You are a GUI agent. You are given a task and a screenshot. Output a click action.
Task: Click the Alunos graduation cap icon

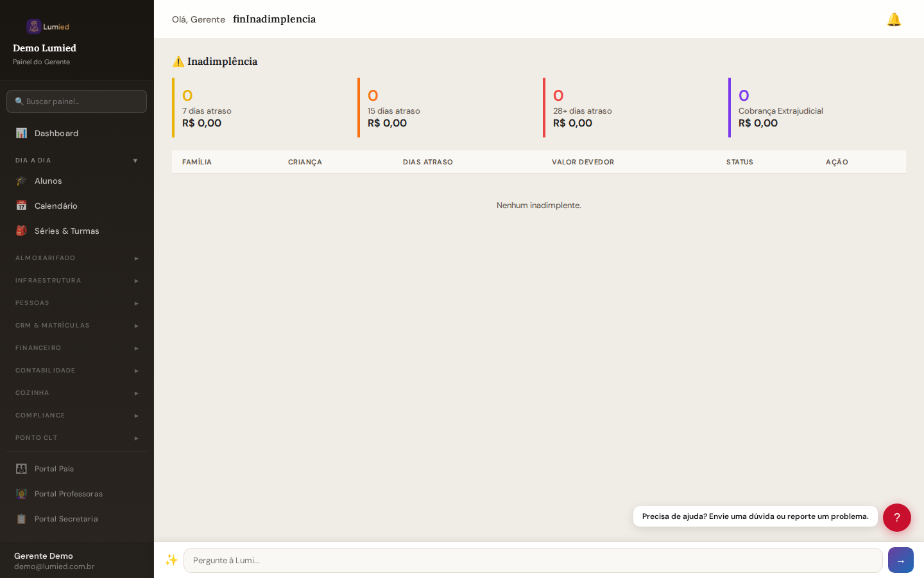click(21, 181)
